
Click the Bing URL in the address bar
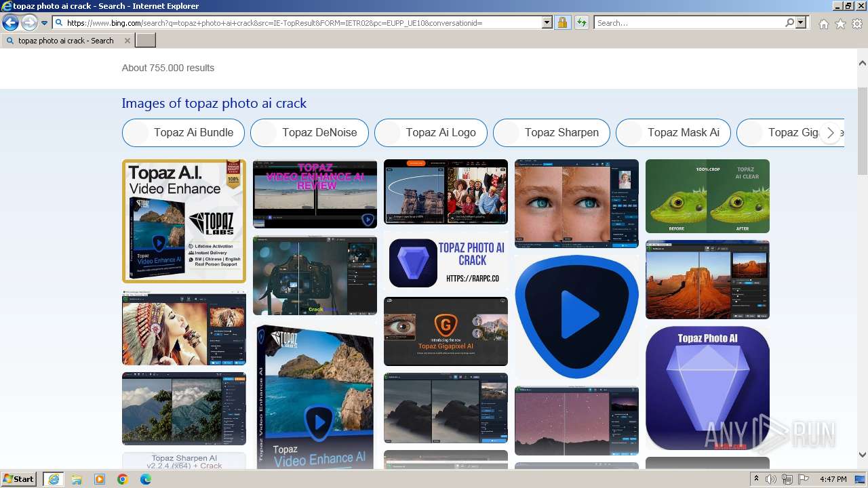(x=298, y=23)
